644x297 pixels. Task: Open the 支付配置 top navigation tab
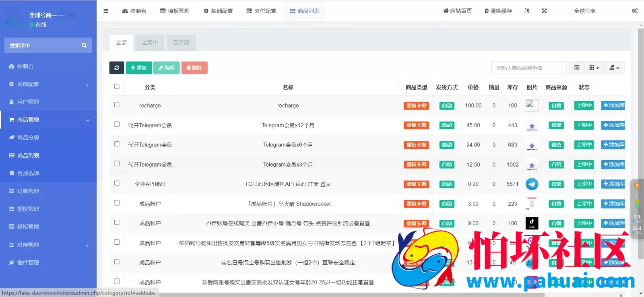pyautogui.click(x=261, y=11)
